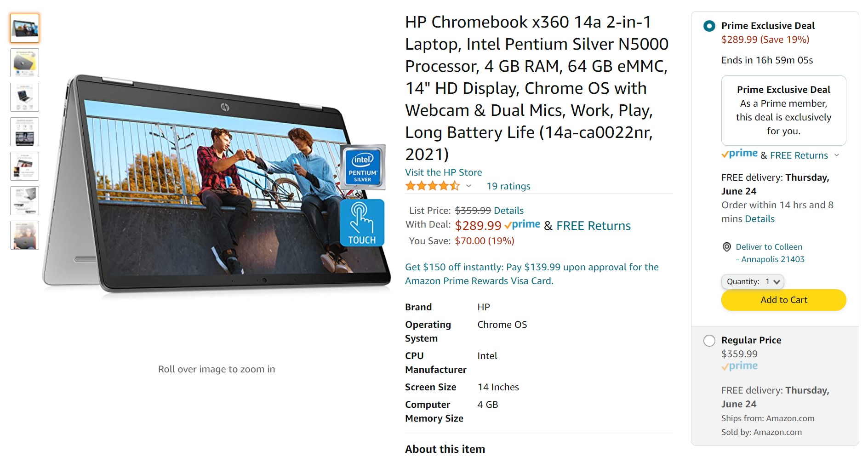Add the Chromebook to cart

[783, 300]
